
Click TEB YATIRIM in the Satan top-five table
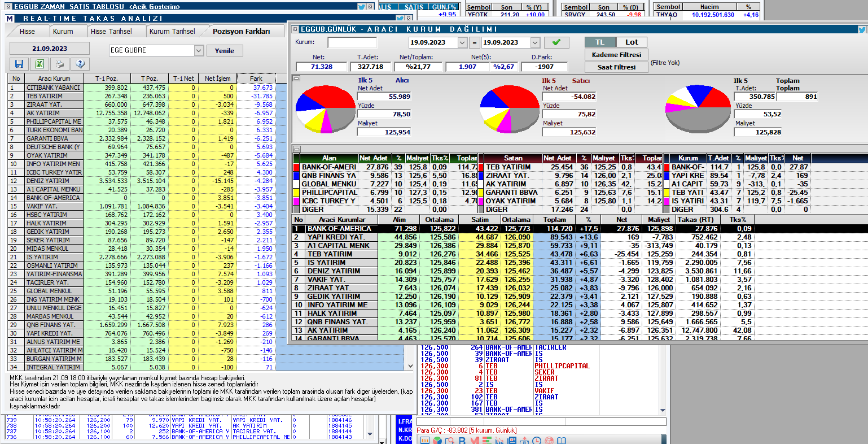[508, 167]
